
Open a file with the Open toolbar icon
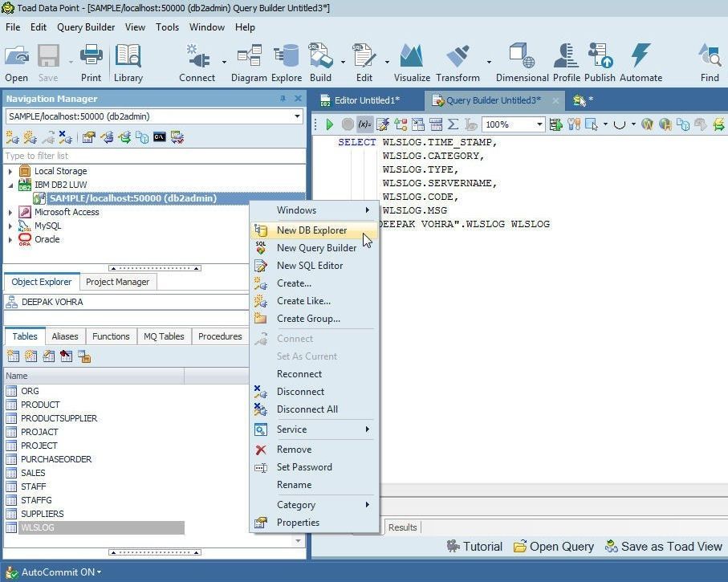17,63
